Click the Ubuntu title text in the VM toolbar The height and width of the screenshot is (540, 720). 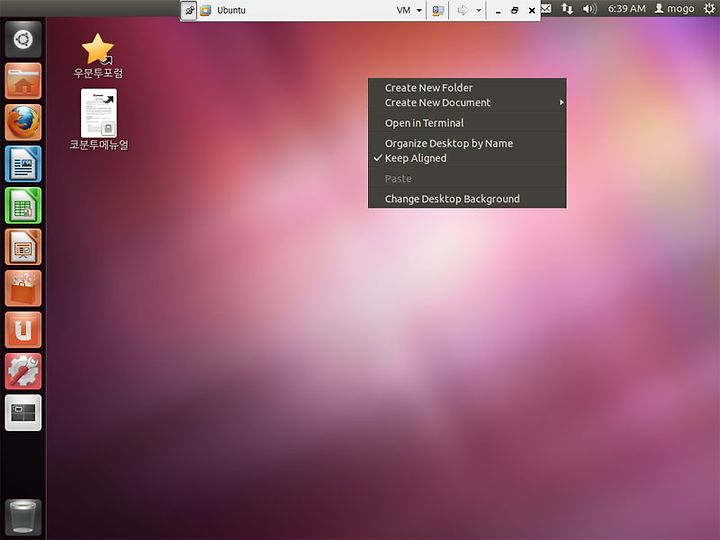231,10
